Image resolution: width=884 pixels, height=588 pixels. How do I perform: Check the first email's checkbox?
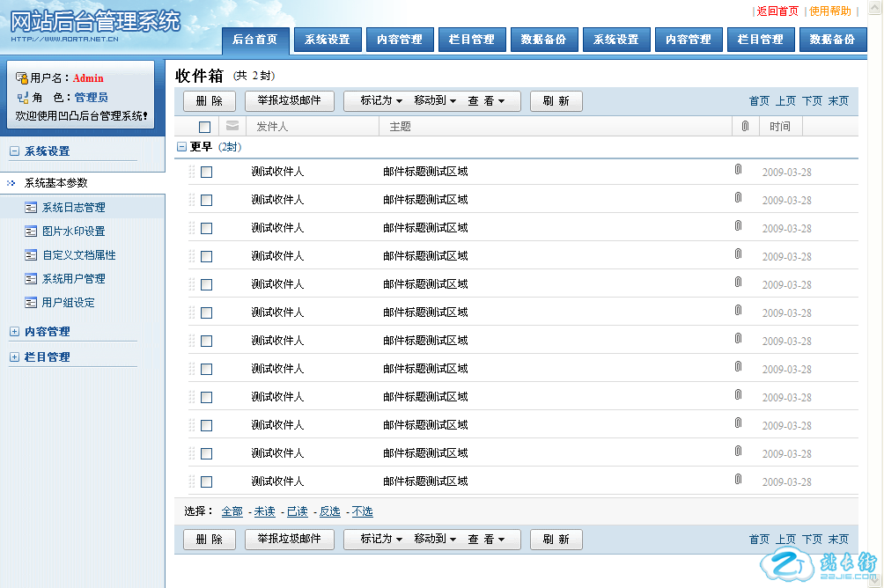coord(207,173)
